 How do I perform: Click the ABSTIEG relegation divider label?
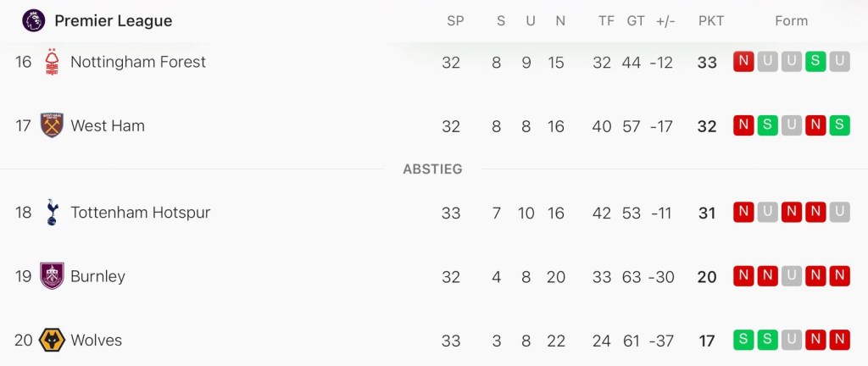tap(433, 169)
